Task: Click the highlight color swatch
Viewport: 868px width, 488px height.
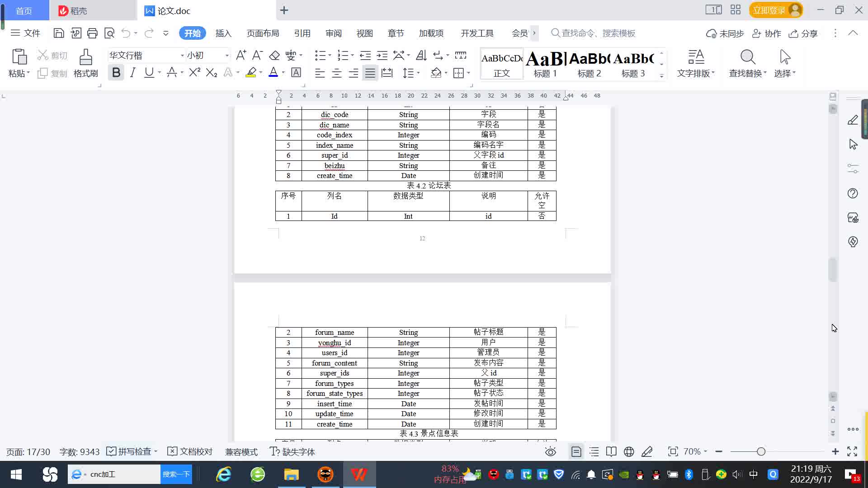Action: [x=251, y=72]
